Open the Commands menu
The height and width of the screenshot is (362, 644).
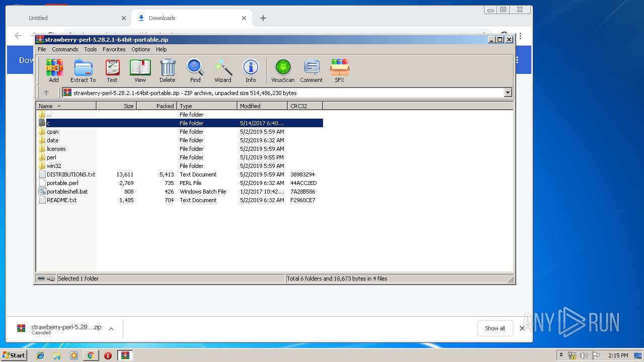point(65,49)
